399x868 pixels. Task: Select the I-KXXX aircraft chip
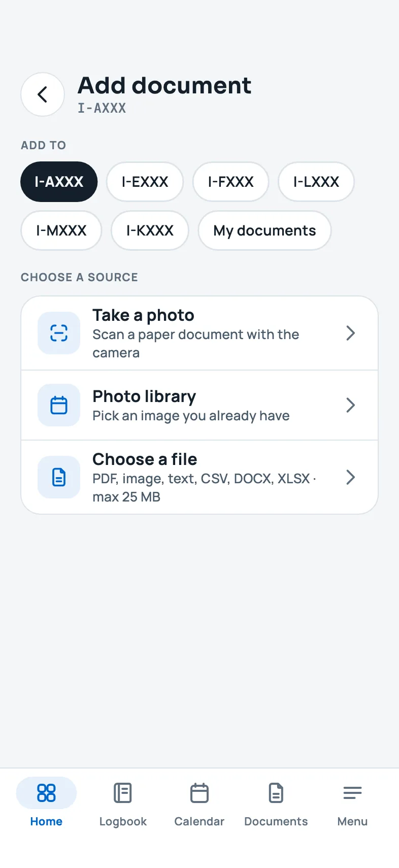(x=150, y=230)
